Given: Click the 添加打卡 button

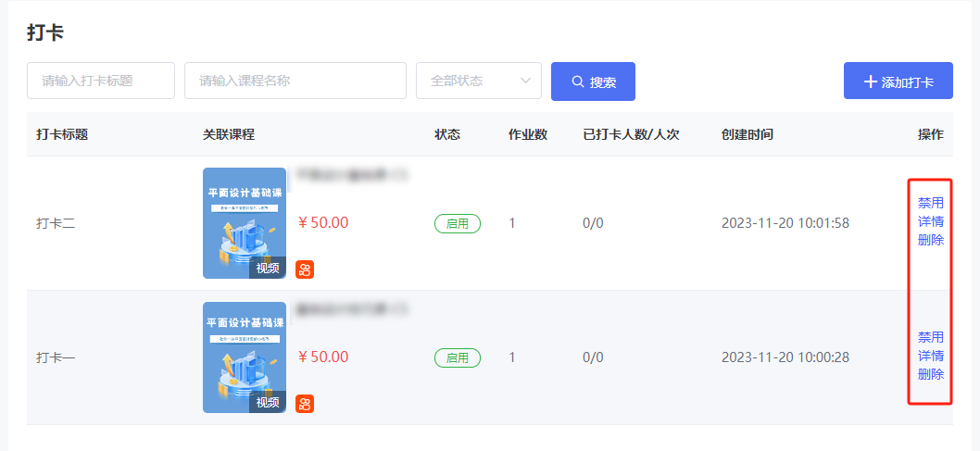Looking at the screenshot, I should coord(898,81).
